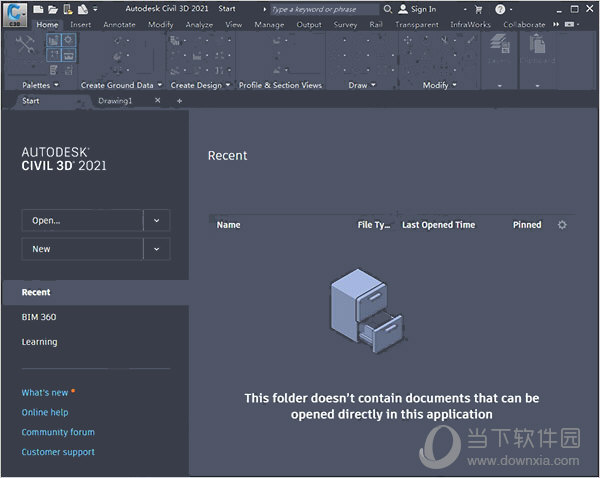The image size is (600, 478).
Task: Toggle the Survey palette button with the tripod icon
Action: coord(54,55)
